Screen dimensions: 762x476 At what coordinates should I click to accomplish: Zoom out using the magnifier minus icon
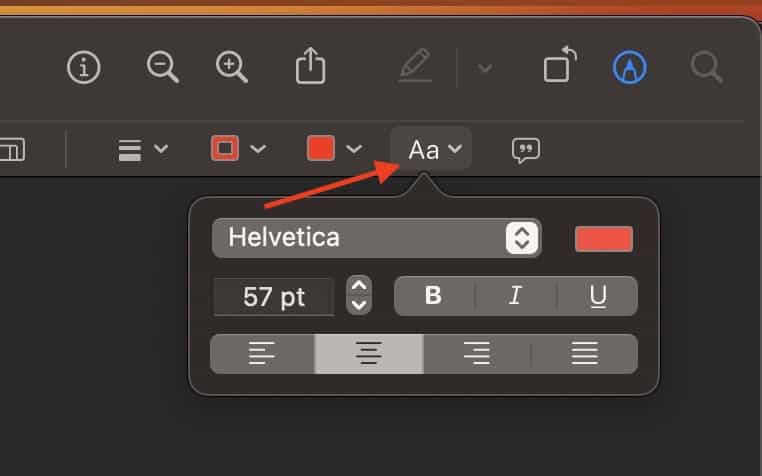(162, 67)
